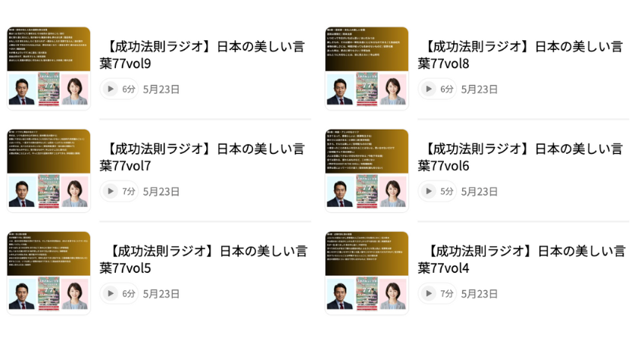Open title link 日本の美しい言葉77vol8

[x=521, y=55]
